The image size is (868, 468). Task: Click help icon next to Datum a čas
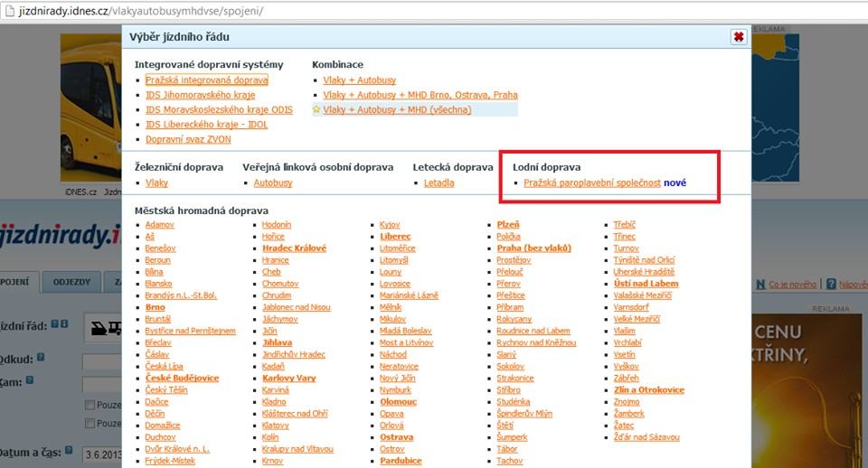pos(69,450)
